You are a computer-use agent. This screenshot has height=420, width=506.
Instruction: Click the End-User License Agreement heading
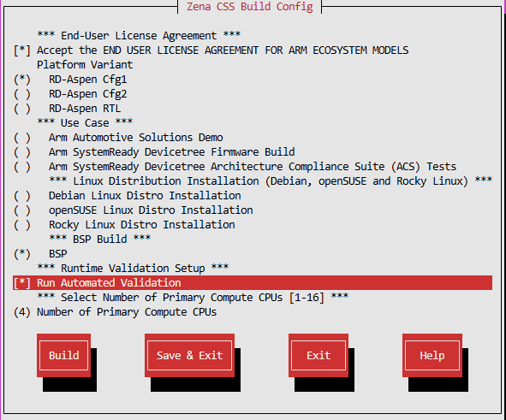[x=139, y=35]
